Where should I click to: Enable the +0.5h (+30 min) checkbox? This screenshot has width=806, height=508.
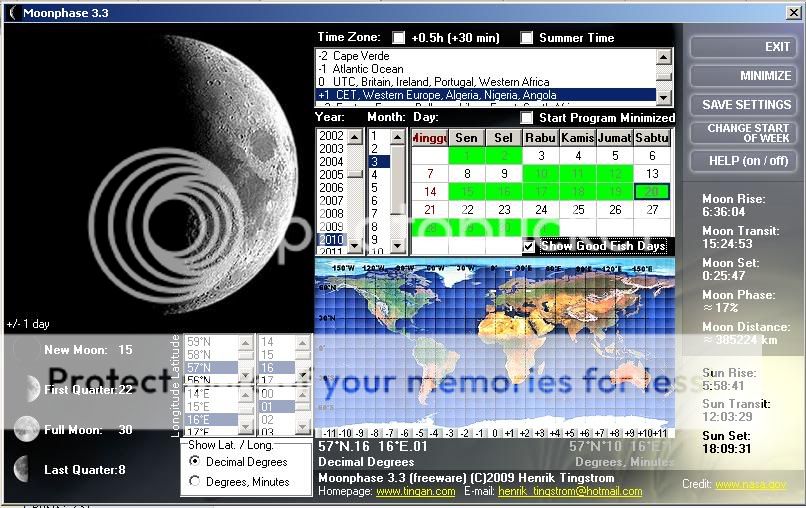click(399, 38)
